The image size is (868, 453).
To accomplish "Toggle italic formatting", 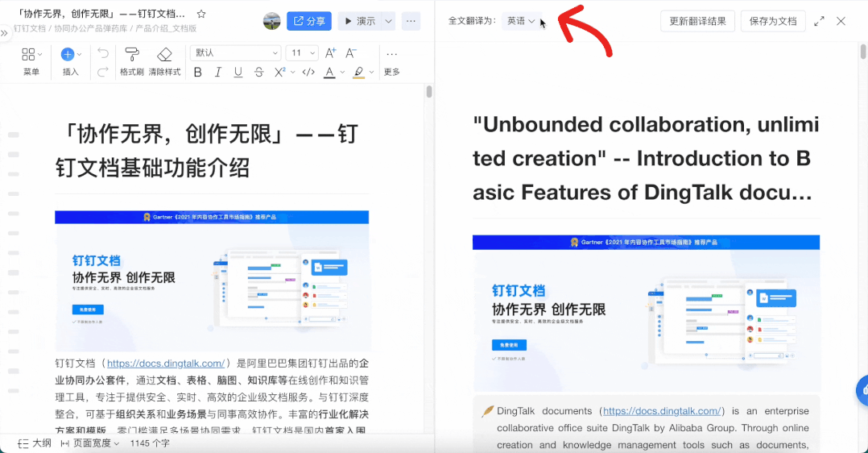I will (x=217, y=73).
